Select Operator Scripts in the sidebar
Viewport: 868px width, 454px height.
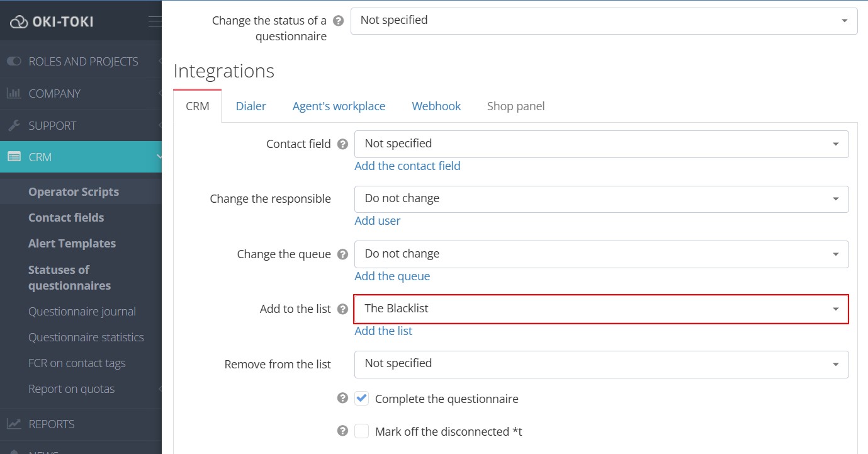tap(73, 191)
